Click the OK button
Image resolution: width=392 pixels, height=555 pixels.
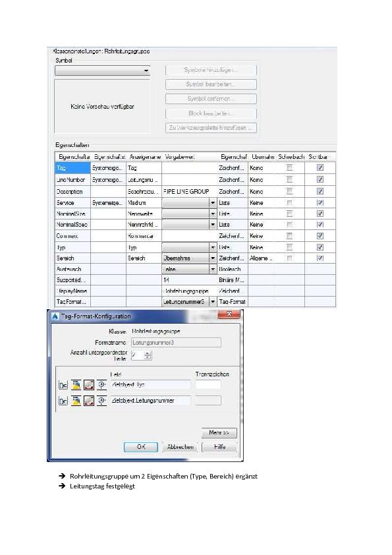point(141,447)
